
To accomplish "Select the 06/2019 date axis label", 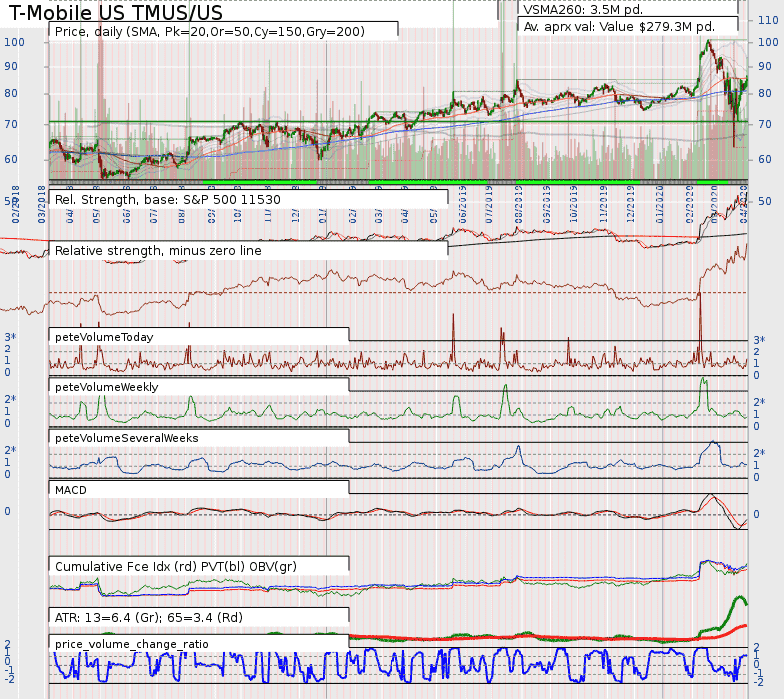I will 463,204.
